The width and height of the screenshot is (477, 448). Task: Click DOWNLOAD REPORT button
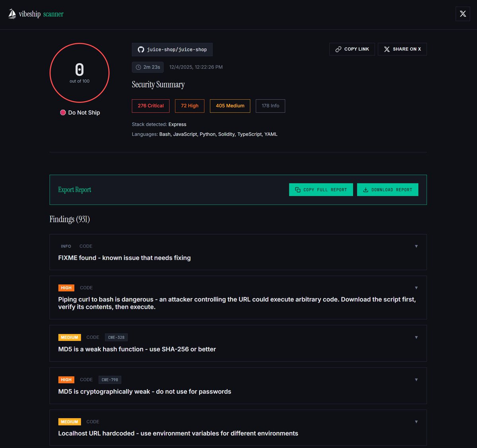[x=388, y=190]
